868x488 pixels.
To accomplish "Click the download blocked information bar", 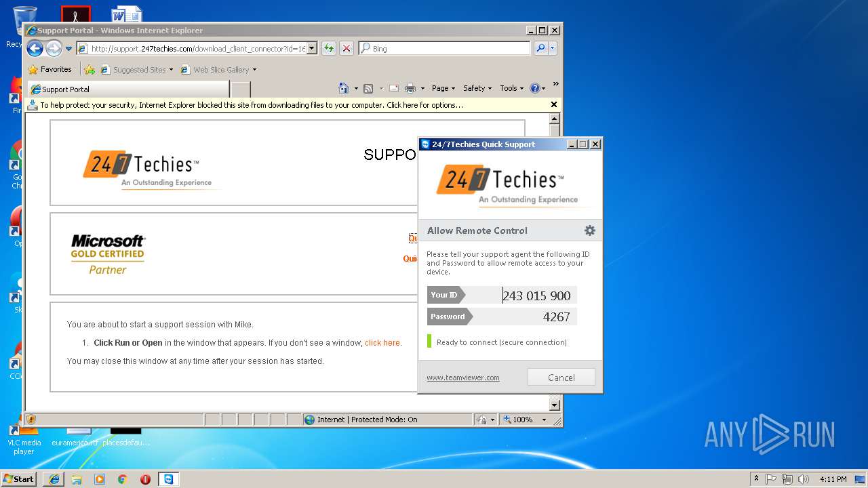I will [287, 105].
